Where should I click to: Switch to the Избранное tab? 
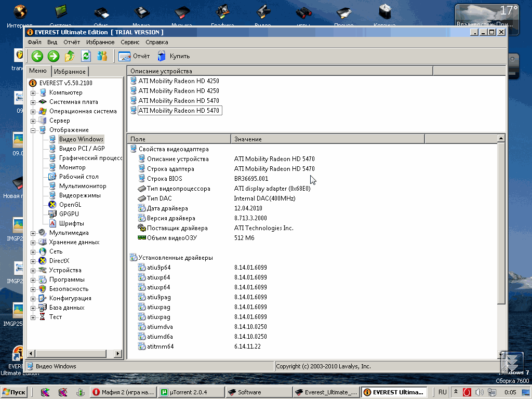coord(70,72)
